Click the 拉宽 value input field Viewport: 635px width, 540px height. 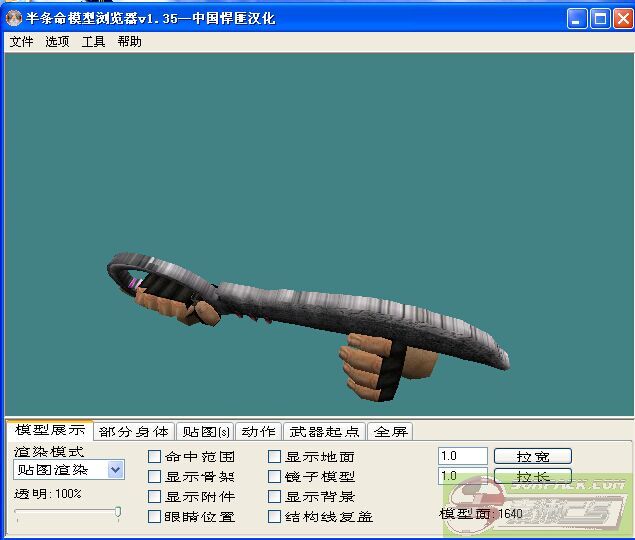462,456
